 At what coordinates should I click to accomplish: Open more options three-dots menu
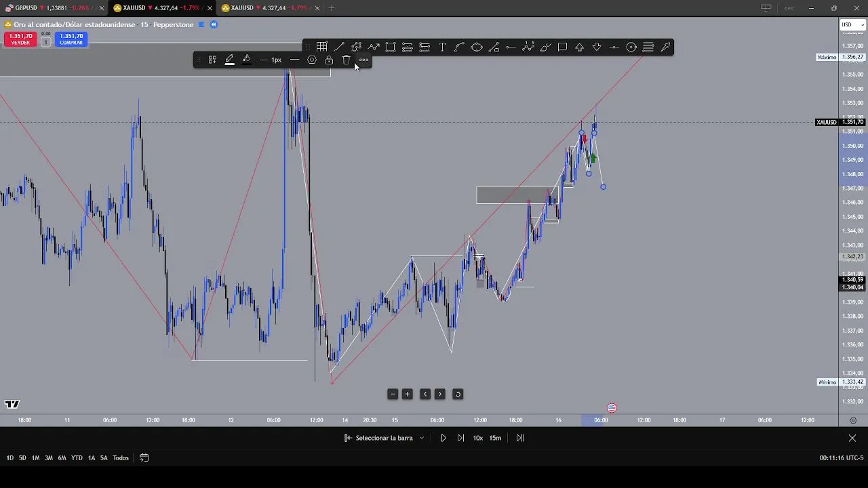[x=363, y=60]
